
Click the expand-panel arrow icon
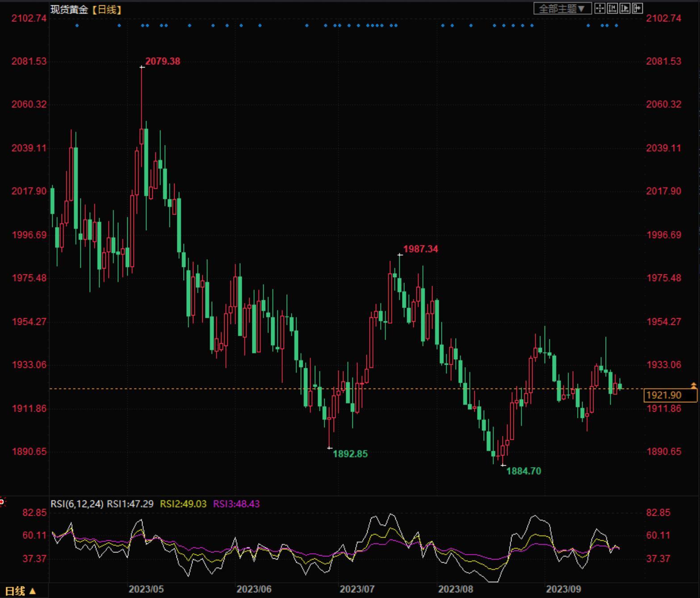[637, 8]
